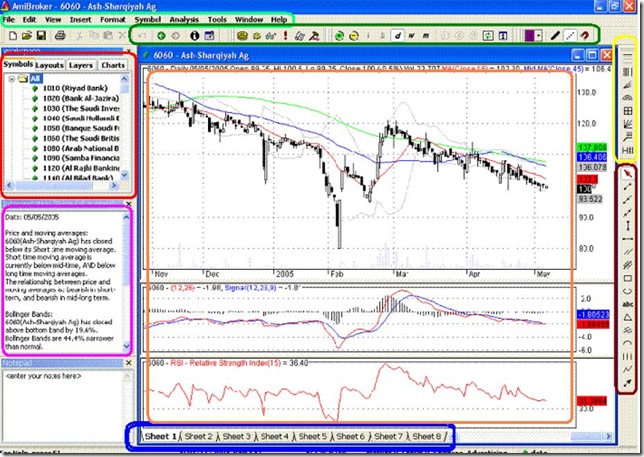
Task: Open the Format menu
Action: click(x=113, y=19)
